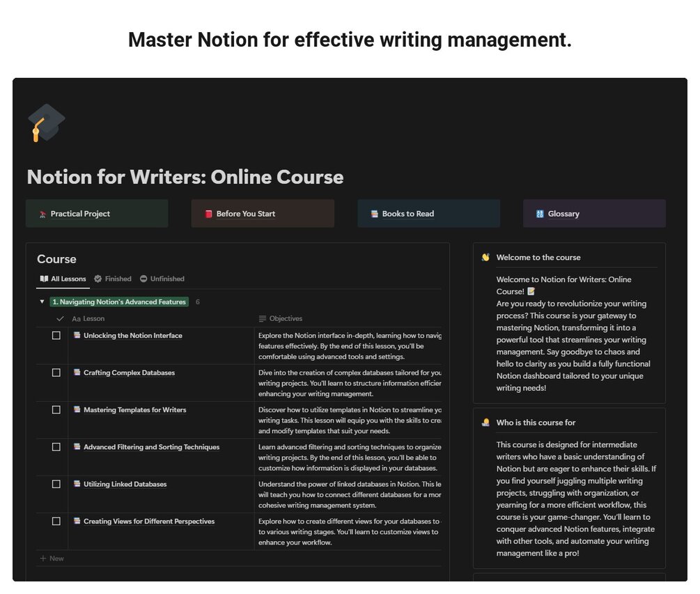Add a New lesson row
The image size is (700, 594).
(x=52, y=558)
